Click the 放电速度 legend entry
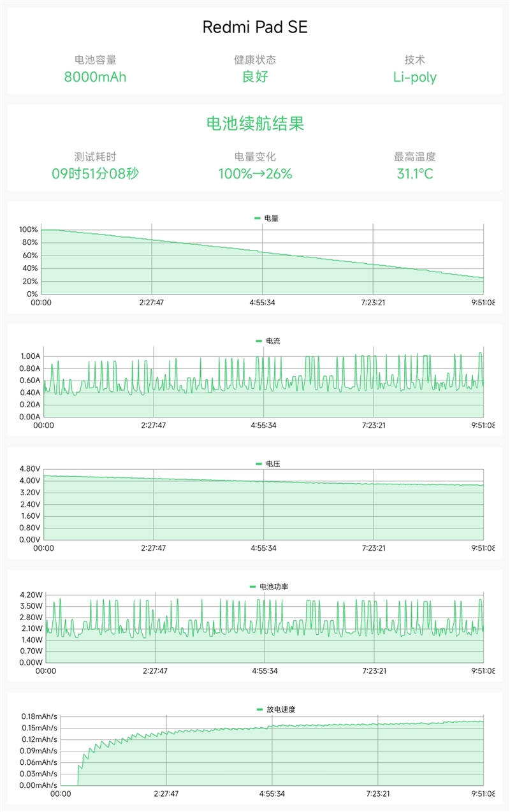This screenshot has height=812, width=510. click(275, 709)
